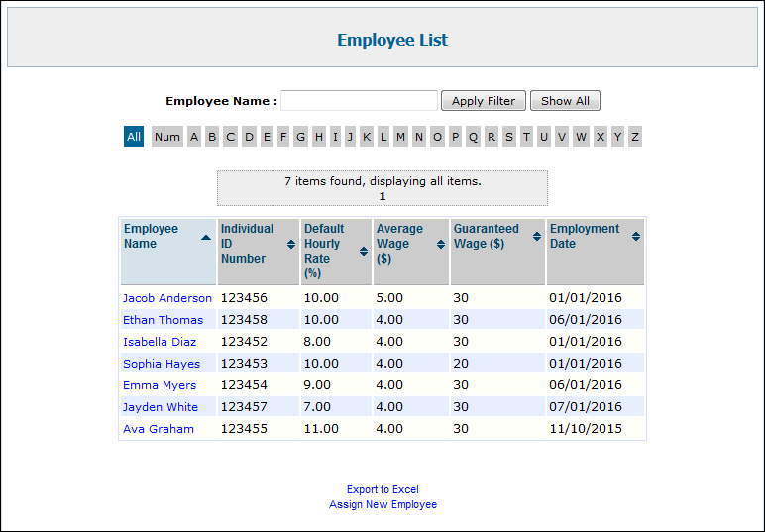Open Isabella Diaz employee record
This screenshot has height=532, width=765.
[x=160, y=342]
